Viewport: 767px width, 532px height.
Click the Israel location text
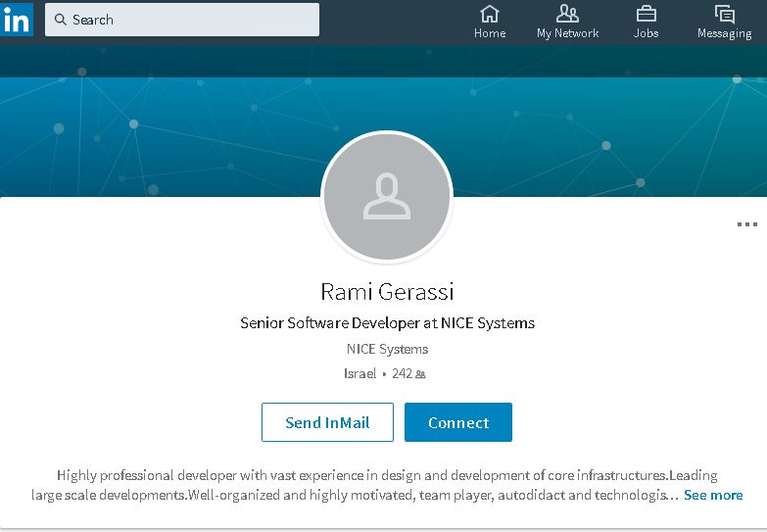(360, 373)
